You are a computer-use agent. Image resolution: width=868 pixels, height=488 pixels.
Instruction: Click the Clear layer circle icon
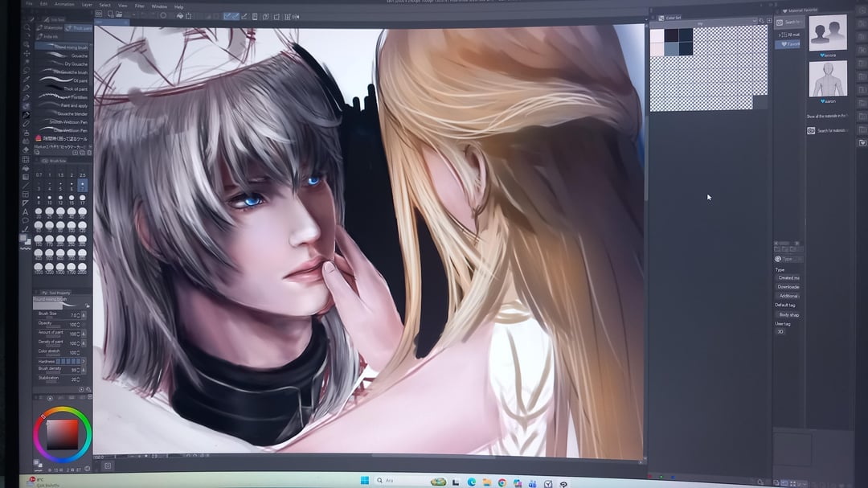click(163, 14)
